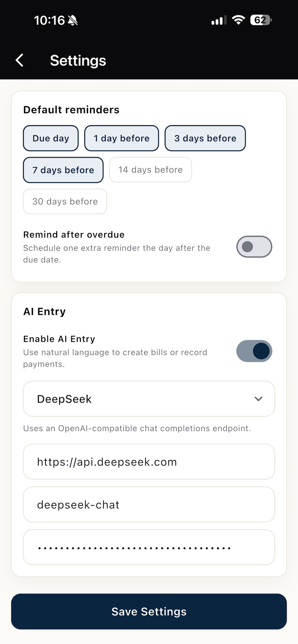This screenshot has height=644, width=298.
Task: Deselect the 7 days before chip
Action: point(63,170)
